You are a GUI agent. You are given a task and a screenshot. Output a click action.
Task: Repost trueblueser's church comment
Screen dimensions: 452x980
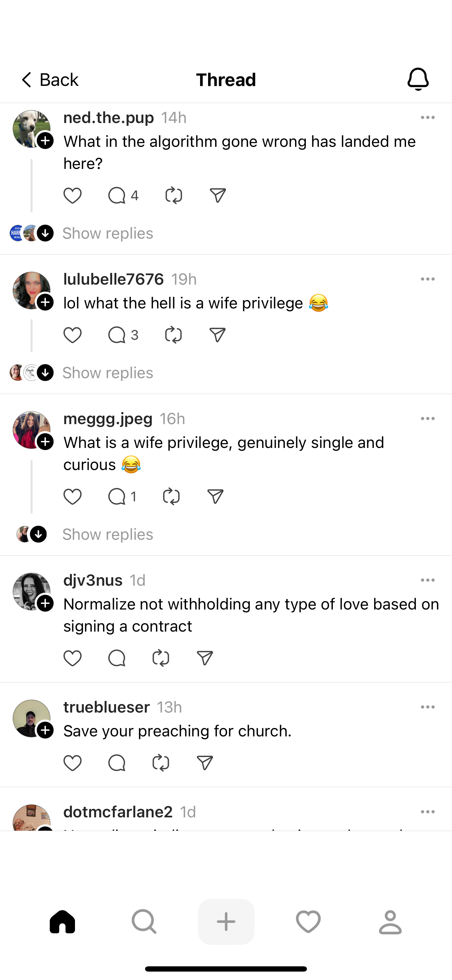pyautogui.click(x=160, y=763)
